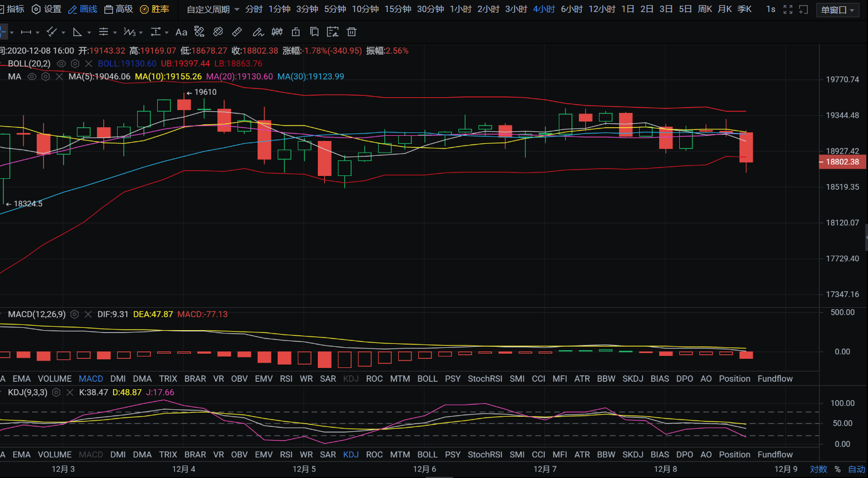This screenshot has width=868, height=478.
Task: Click the lock drawings icon
Action: pos(296,32)
